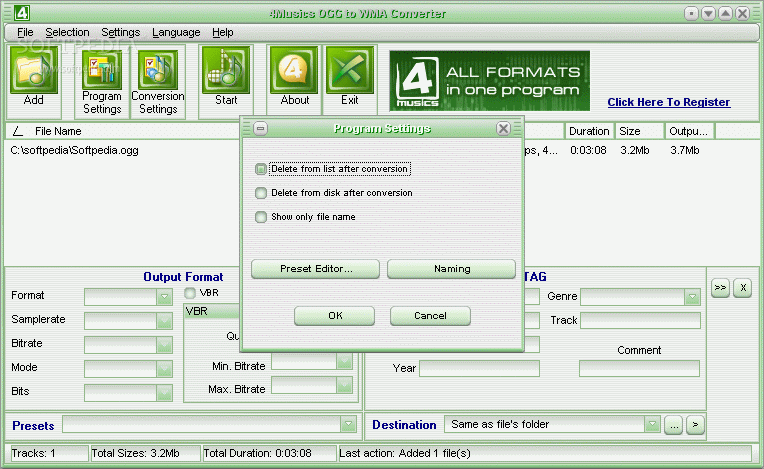Click the Year input field

coord(479,368)
